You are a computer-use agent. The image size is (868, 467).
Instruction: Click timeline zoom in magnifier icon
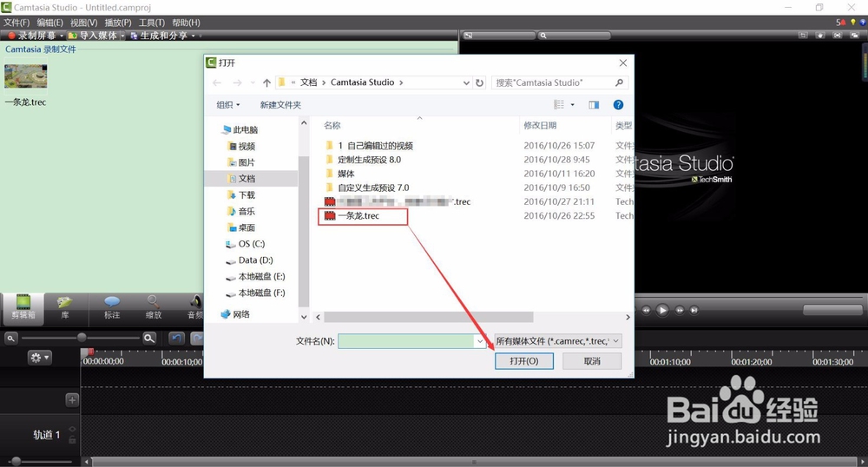tap(149, 338)
